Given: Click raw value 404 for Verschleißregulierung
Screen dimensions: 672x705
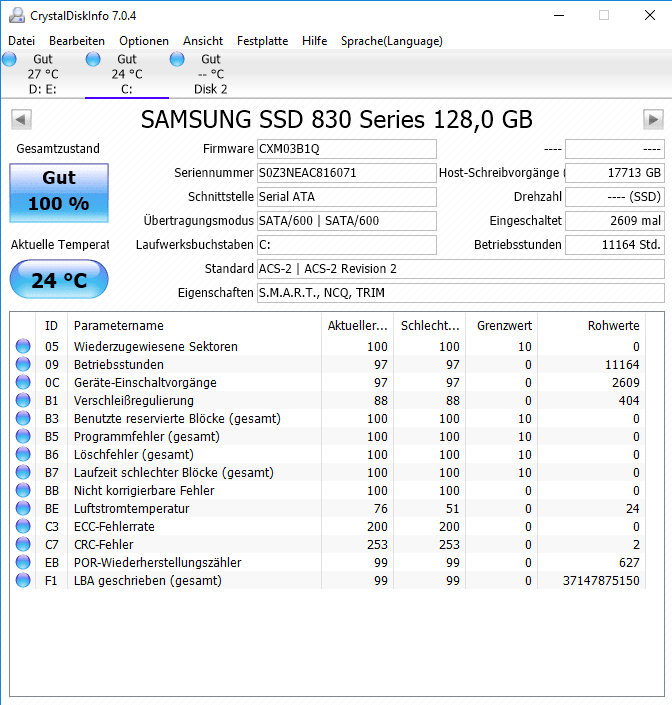Looking at the screenshot, I should tap(629, 401).
